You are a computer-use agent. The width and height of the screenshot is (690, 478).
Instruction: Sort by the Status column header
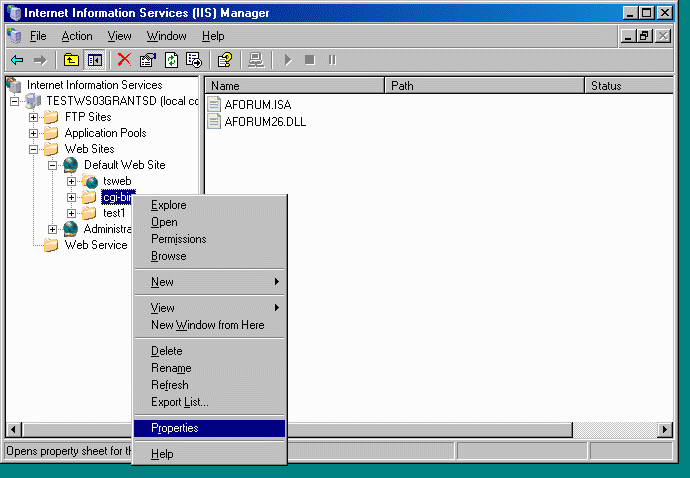click(x=629, y=86)
